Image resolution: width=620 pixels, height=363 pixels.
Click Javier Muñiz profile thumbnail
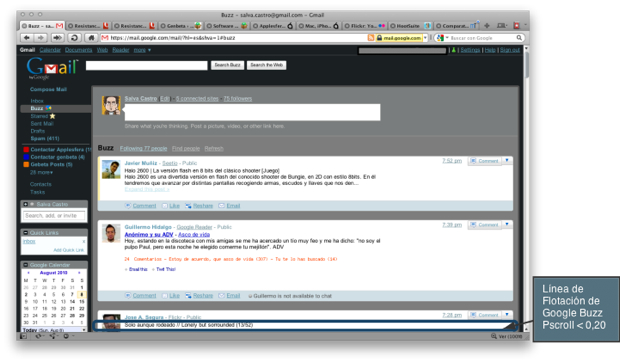click(111, 169)
